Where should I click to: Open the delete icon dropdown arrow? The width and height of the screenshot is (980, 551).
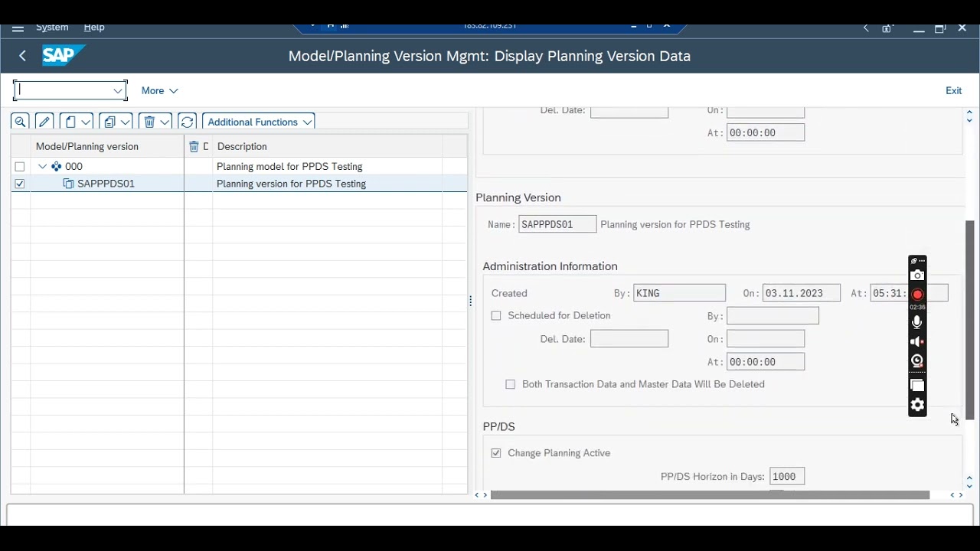tap(164, 122)
